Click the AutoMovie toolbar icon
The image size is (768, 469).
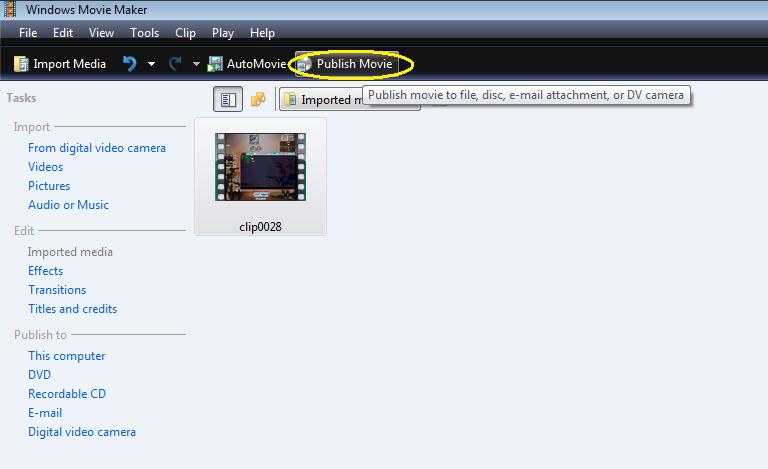tap(215, 64)
